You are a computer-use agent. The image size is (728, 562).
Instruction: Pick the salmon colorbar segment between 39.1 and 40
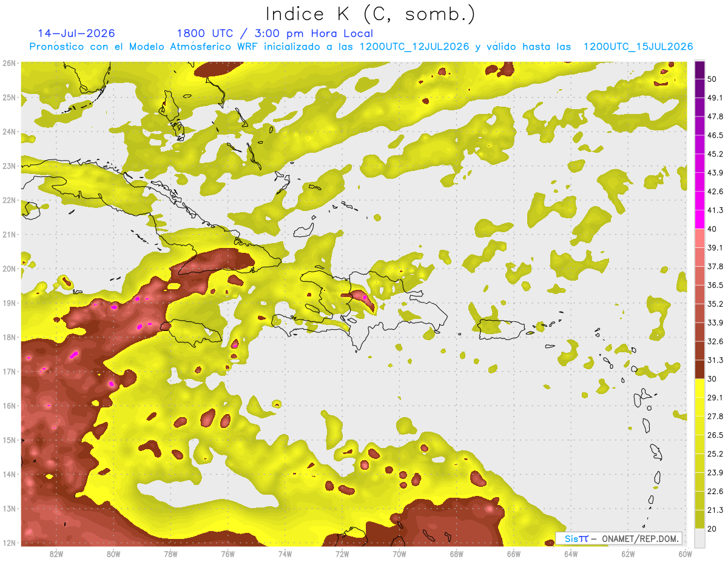point(699,238)
